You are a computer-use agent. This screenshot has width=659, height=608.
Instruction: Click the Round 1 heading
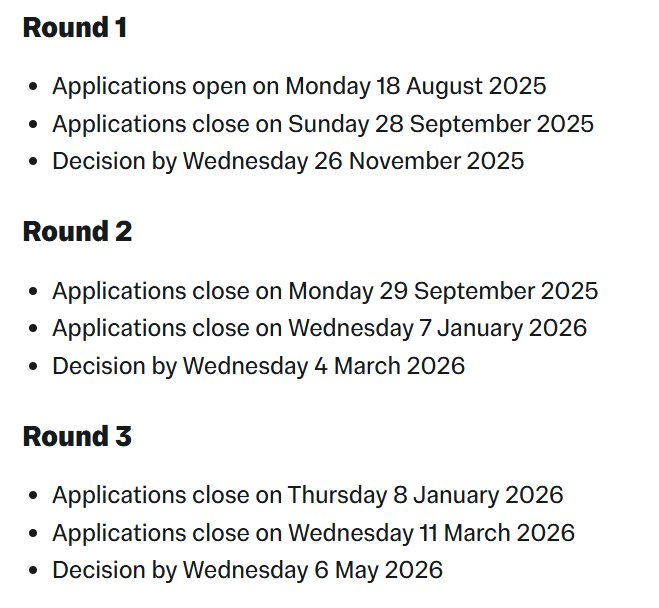[75, 28]
